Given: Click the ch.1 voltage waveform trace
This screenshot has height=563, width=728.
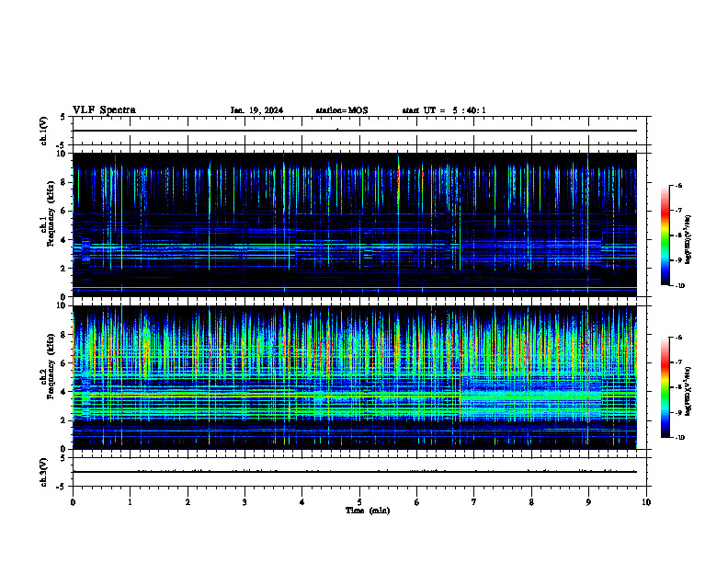Looking at the screenshot, I should (x=355, y=131).
